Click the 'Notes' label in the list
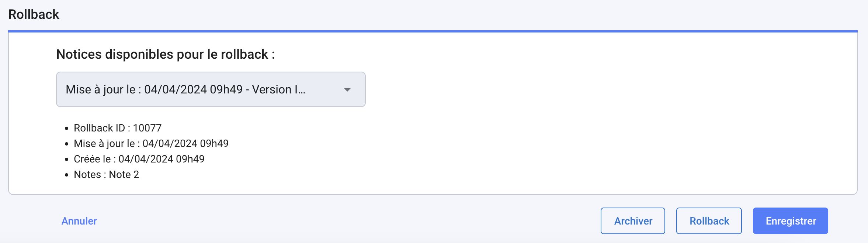This screenshot has width=868, height=243. [x=87, y=174]
